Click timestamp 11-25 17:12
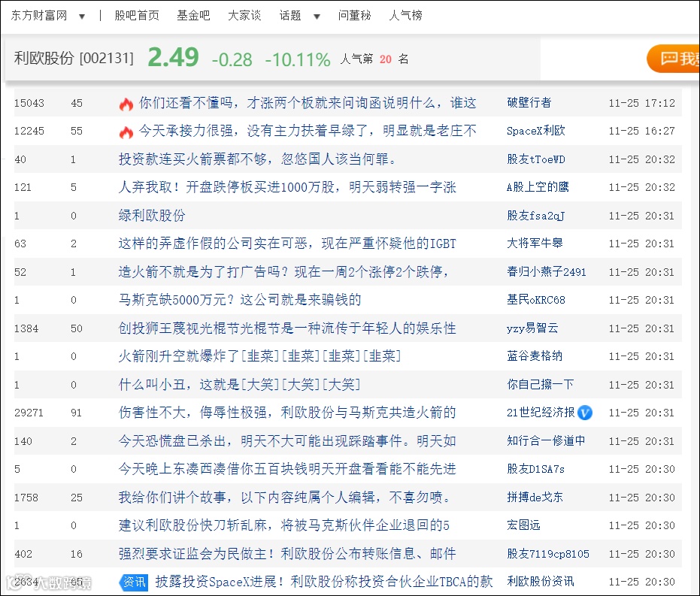This screenshot has width=700, height=596. [x=641, y=103]
